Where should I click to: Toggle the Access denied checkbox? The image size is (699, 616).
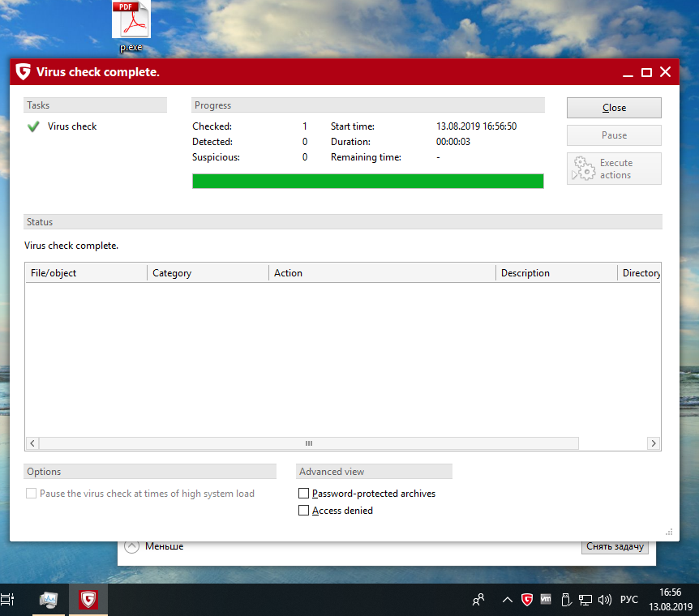(x=304, y=511)
